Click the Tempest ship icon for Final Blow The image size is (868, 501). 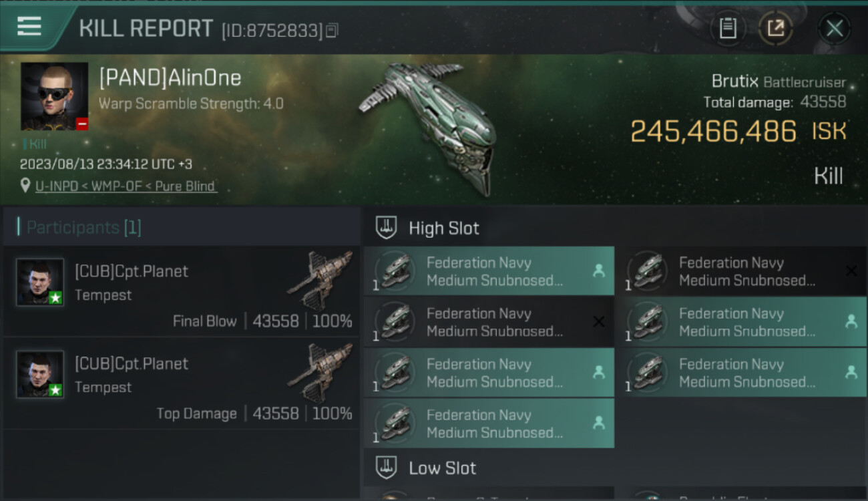(320, 281)
